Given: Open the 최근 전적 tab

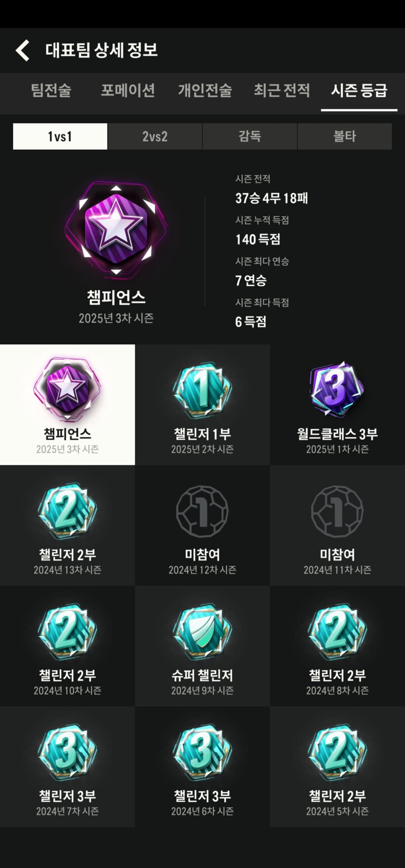Looking at the screenshot, I should [282, 91].
